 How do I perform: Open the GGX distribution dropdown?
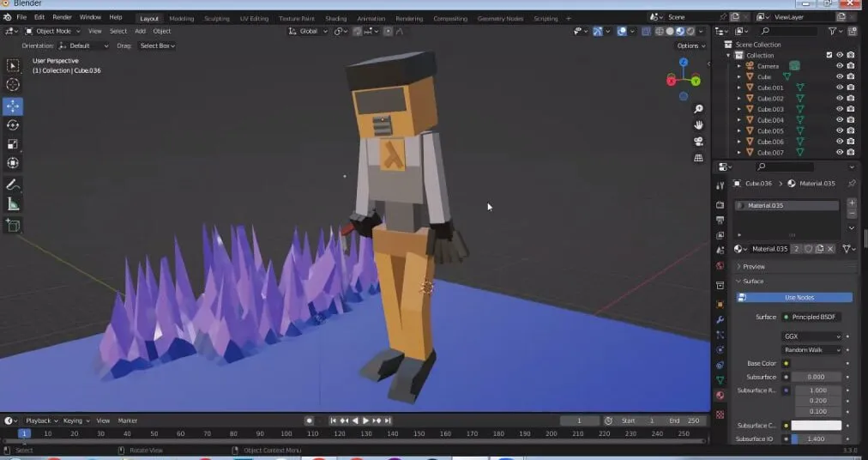tap(811, 336)
